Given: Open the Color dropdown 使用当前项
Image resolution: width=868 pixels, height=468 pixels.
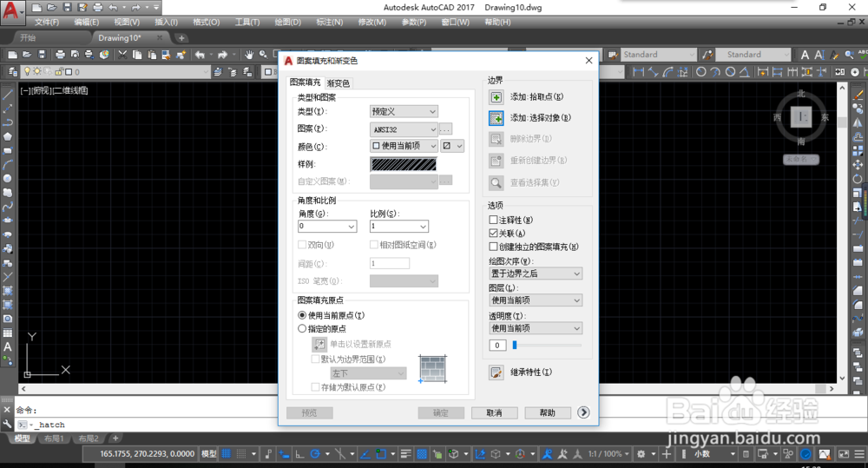Looking at the screenshot, I should [404, 146].
